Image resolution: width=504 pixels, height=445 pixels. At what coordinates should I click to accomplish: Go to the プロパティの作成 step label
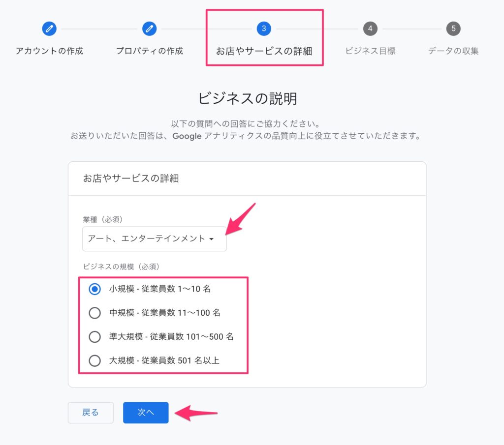(x=149, y=51)
